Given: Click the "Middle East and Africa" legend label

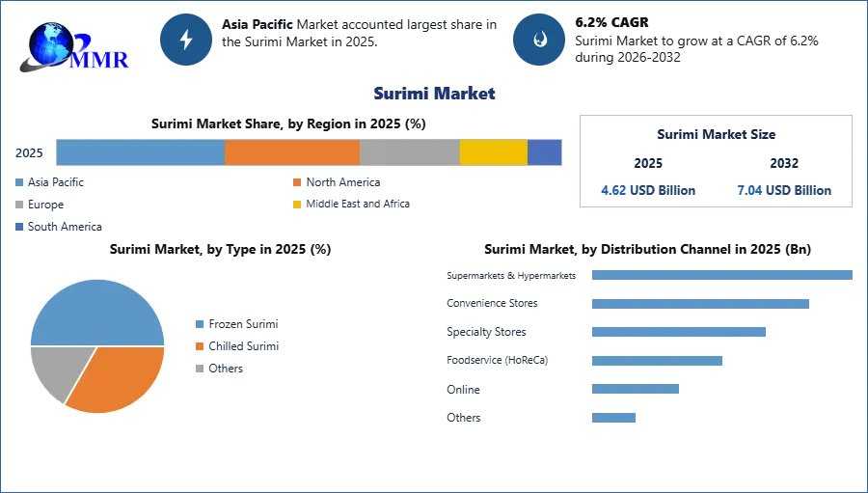Looking at the screenshot, I should (358, 204).
